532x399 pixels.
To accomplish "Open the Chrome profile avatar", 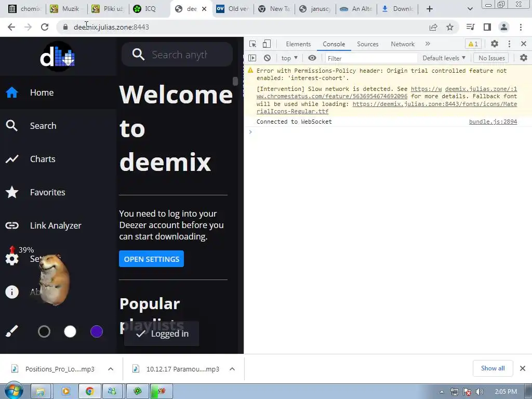I will (x=504, y=27).
